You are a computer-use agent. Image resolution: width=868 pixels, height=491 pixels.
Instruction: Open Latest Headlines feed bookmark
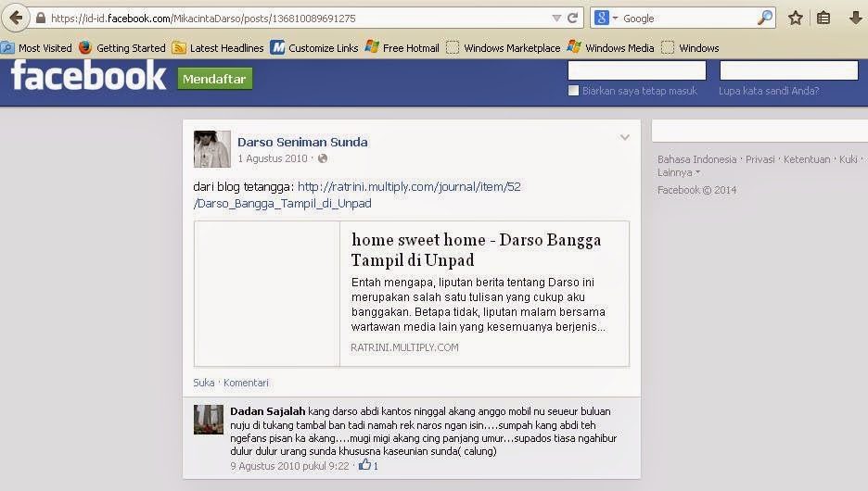(218, 48)
